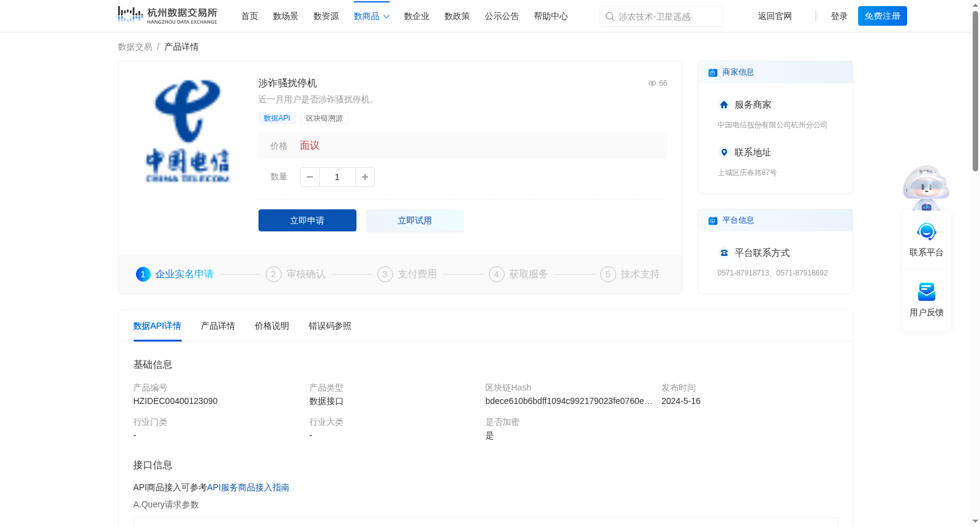Click the 登录 link
This screenshot has width=980, height=527.
click(839, 17)
